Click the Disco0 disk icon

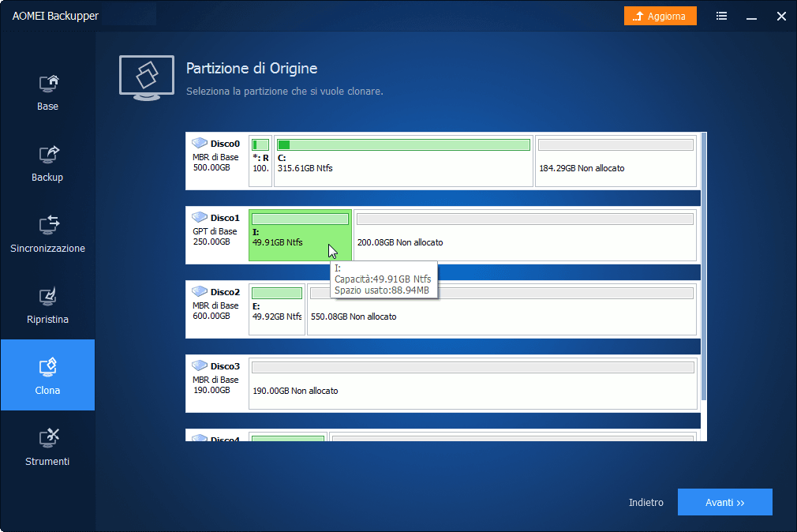(x=199, y=143)
